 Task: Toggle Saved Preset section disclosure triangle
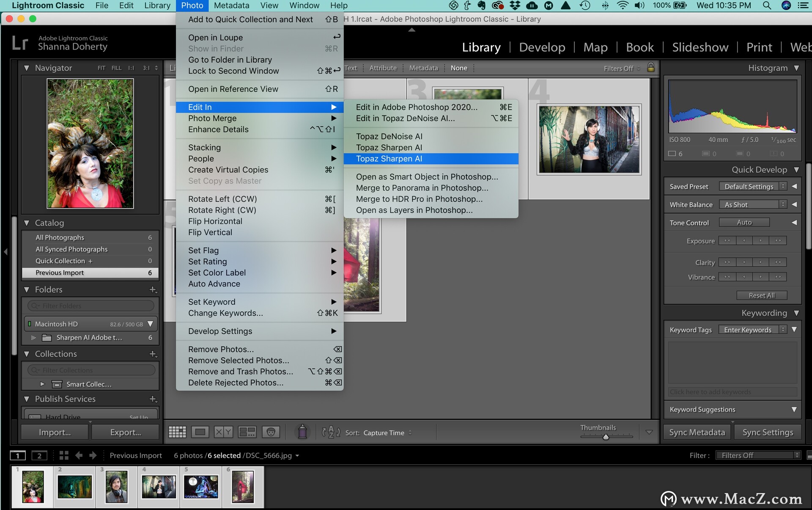click(x=794, y=186)
